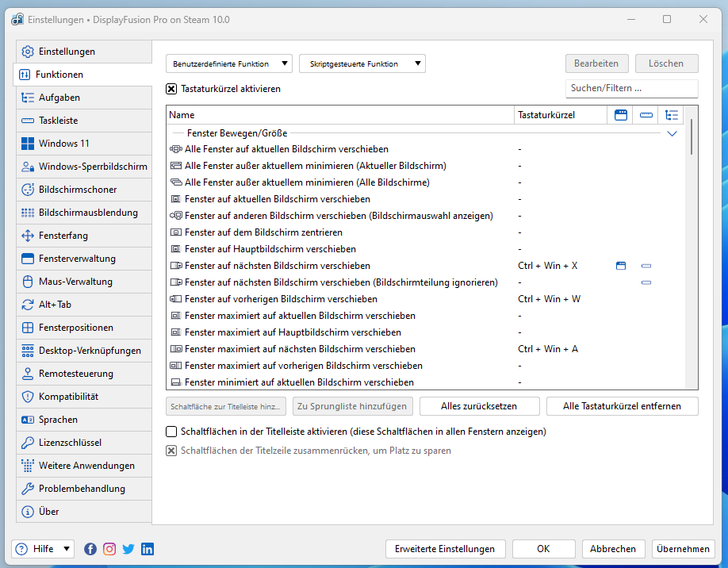Click the Suchen/Filtern search field
Image resolution: width=728 pixels, height=568 pixels.
pos(632,88)
